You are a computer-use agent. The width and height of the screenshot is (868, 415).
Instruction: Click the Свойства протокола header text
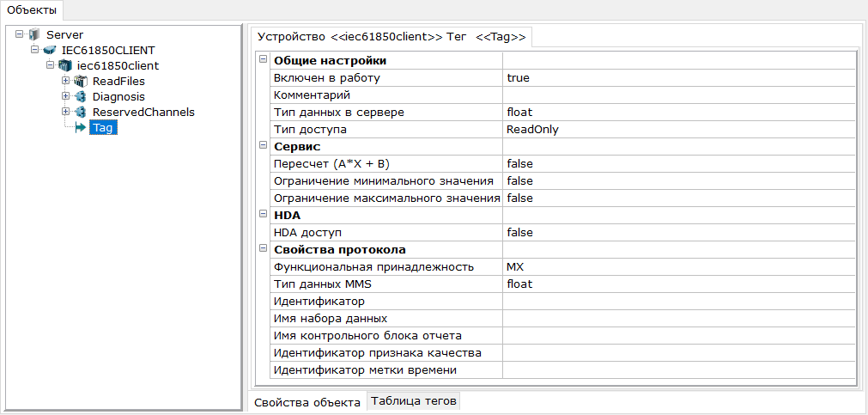coord(341,250)
